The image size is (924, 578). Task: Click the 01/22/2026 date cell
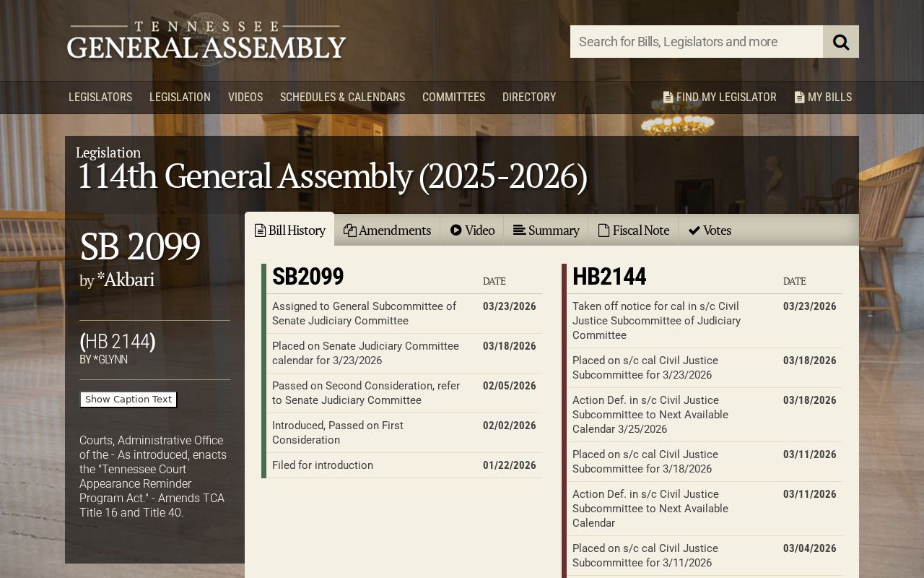pyautogui.click(x=510, y=465)
